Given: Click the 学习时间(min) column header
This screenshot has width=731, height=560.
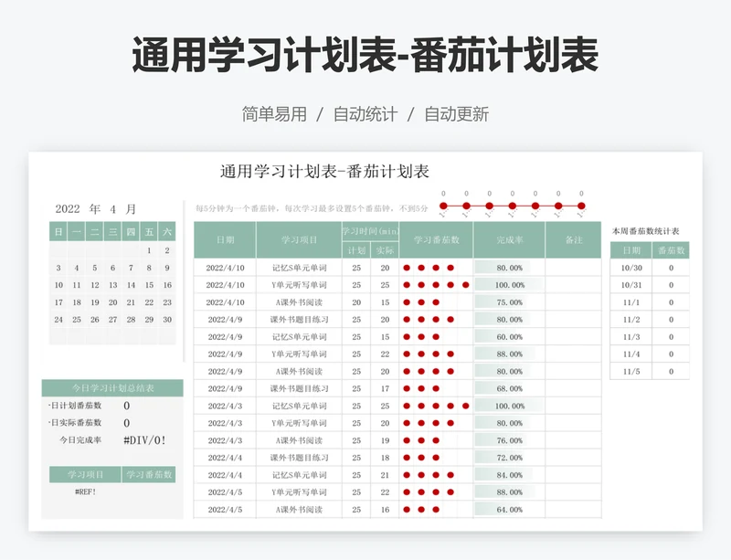Looking at the screenshot, I should (x=371, y=231).
